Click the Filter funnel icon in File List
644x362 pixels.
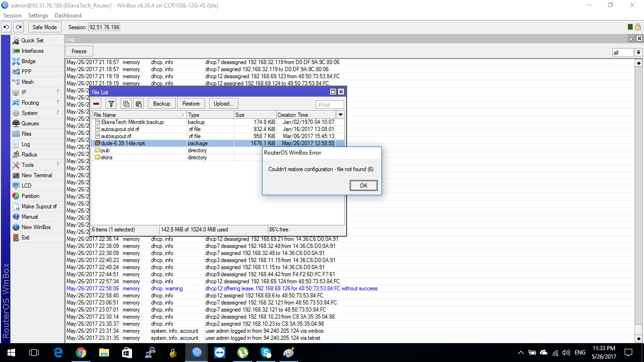pyautogui.click(x=111, y=104)
